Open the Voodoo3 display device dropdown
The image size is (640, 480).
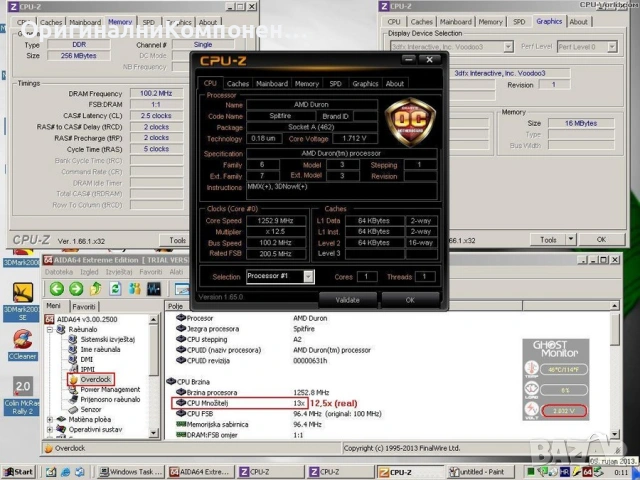click(x=508, y=47)
